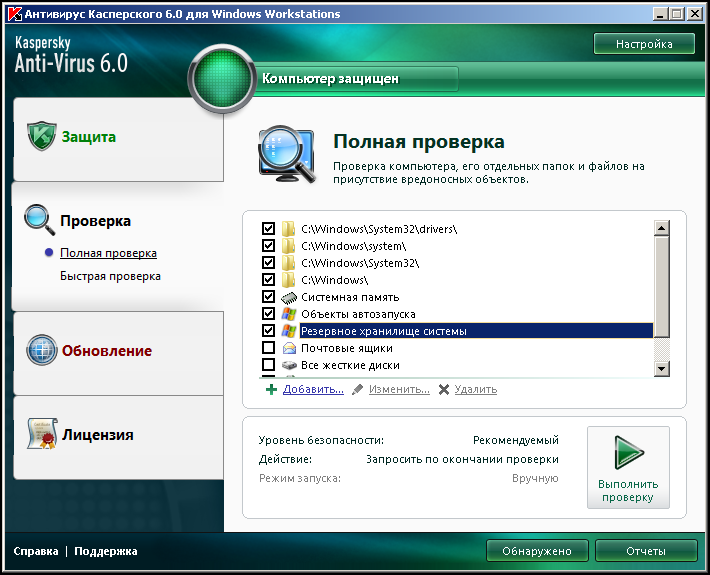Open the Проверка section
710x575 pixels.
coord(95,220)
